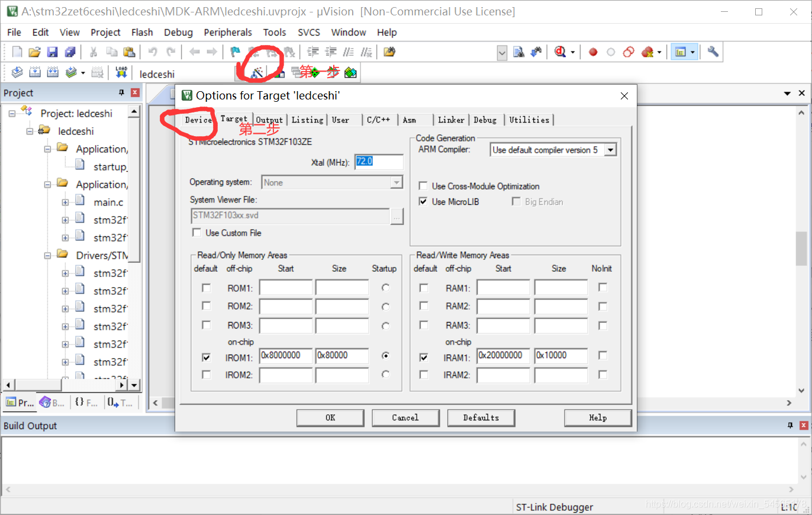Uncheck the default checkbox for IRAM1
Viewport: 812px width, 515px height.
(x=424, y=358)
